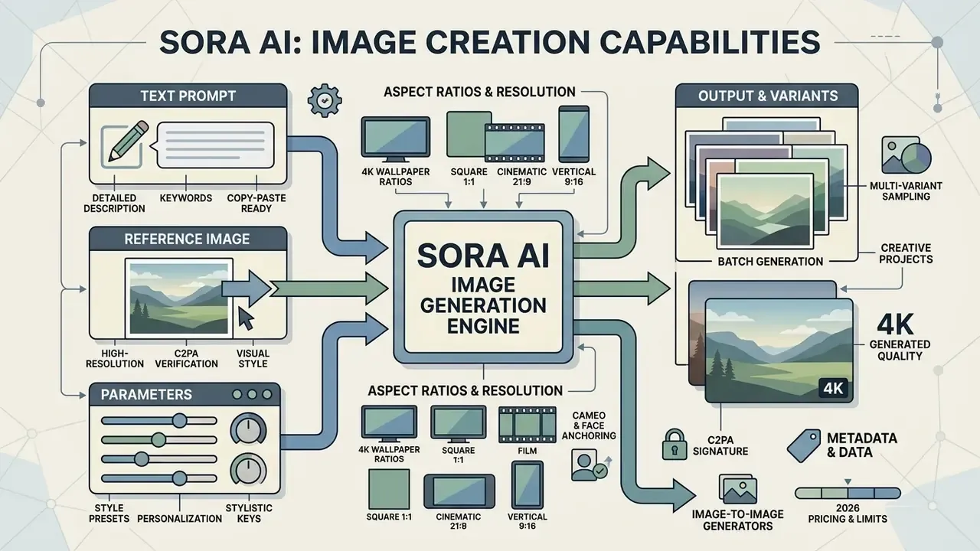This screenshot has width=980, height=551.
Task: Select the Cinematic 21:8 landscape device icon
Action: tap(458, 491)
